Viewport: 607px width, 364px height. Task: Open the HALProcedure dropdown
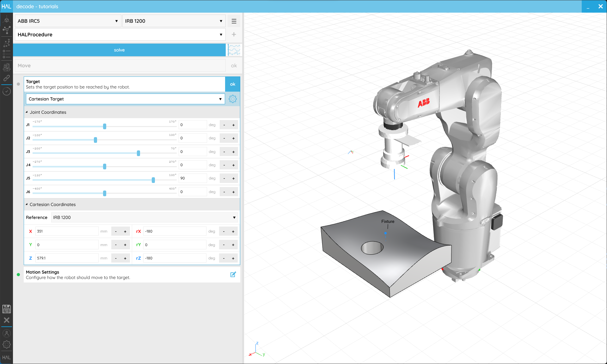pyautogui.click(x=120, y=34)
